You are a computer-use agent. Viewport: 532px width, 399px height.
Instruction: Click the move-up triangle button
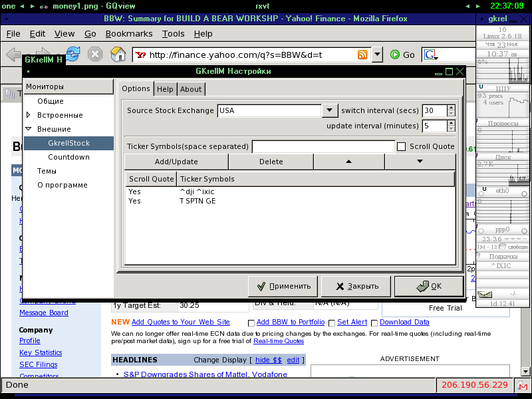[348, 162]
